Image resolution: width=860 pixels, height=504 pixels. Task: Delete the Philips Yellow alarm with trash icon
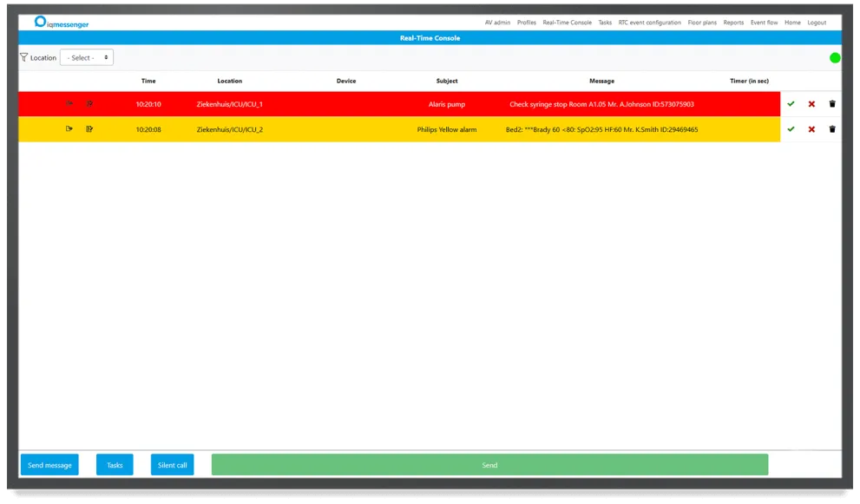(x=832, y=129)
